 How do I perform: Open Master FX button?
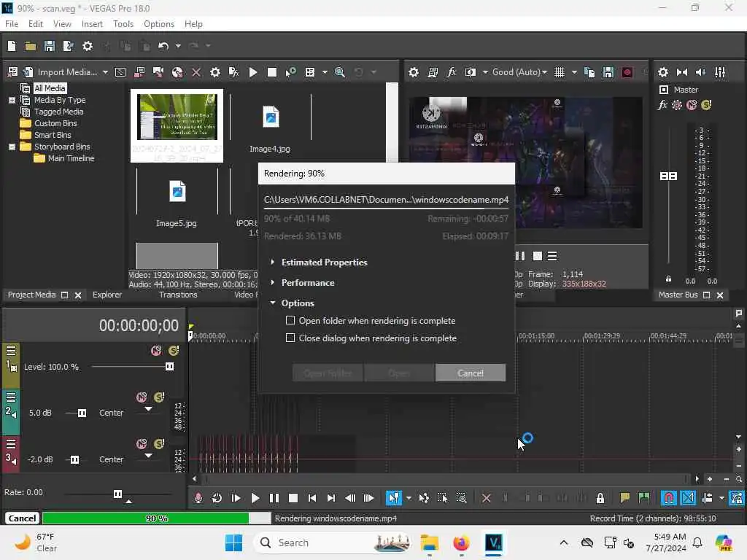tap(662, 105)
